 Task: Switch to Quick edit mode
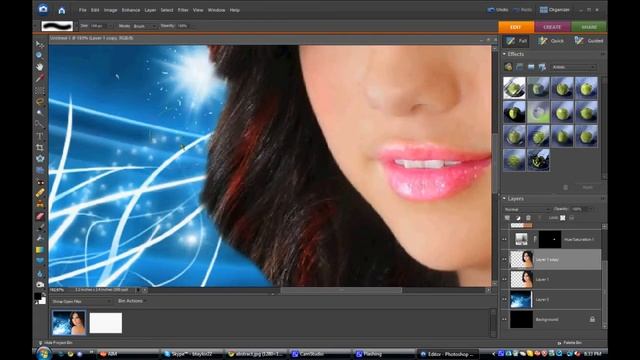[x=551, y=41]
